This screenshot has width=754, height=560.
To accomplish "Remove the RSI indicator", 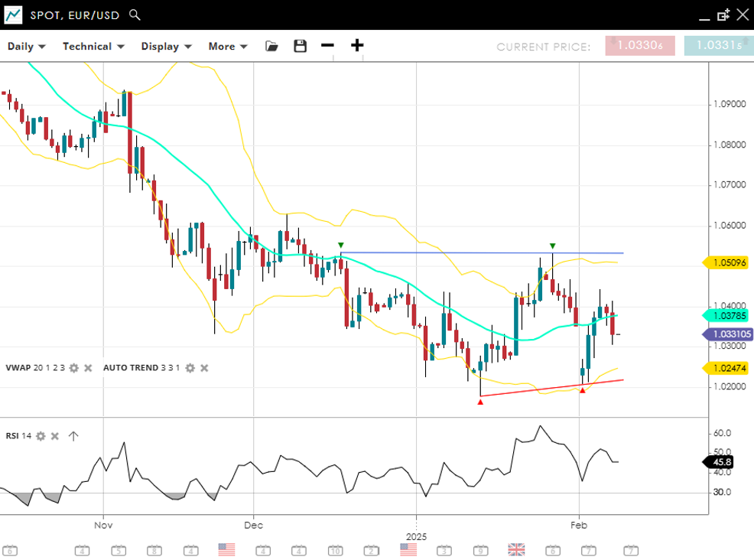I will tap(55, 436).
